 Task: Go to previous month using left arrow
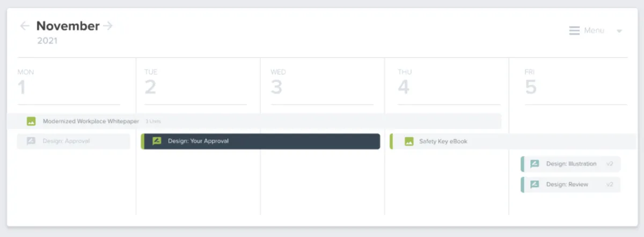[x=25, y=26]
